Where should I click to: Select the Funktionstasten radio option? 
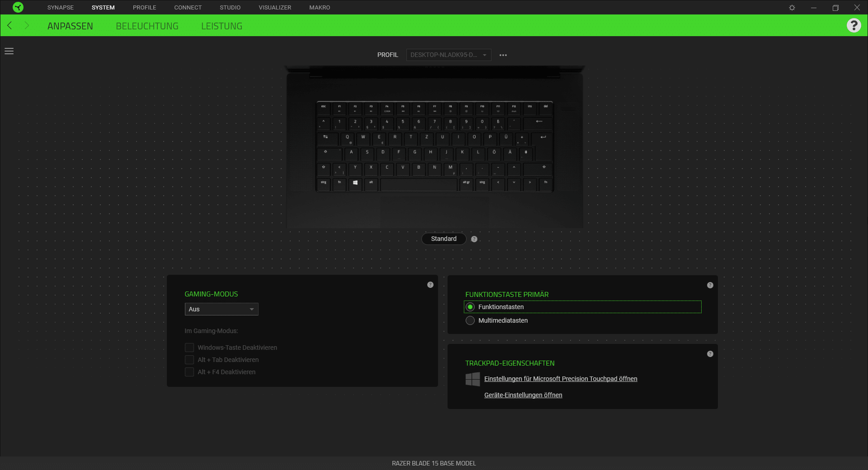coord(470,307)
